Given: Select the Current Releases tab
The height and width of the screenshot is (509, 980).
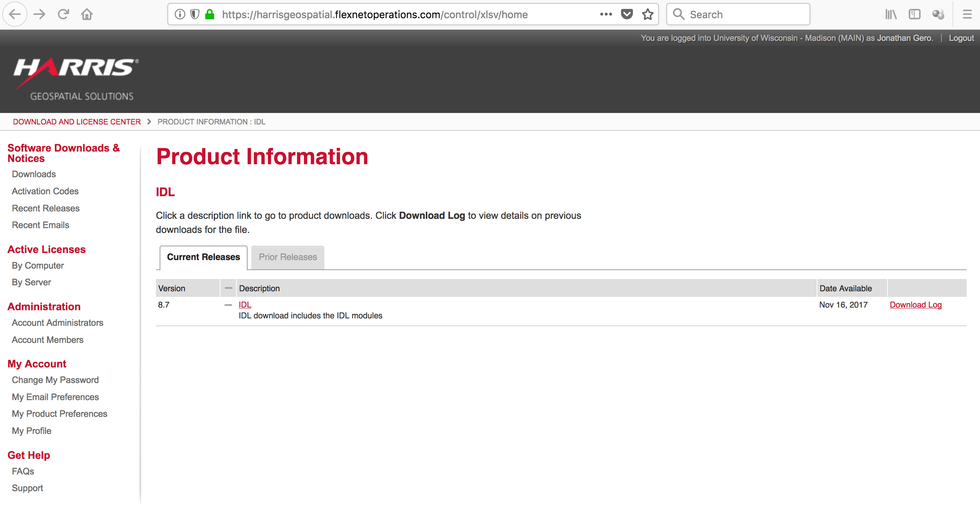Looking at the screenshot, I should click(203, 257).
